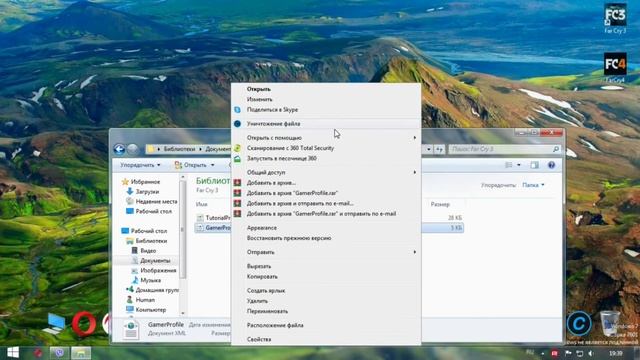Expand the Открыть с помощью submenu

(x=326, y=138)
